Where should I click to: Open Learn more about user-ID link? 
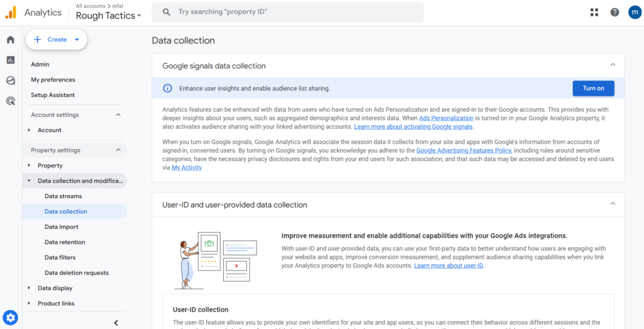(449, 265)
